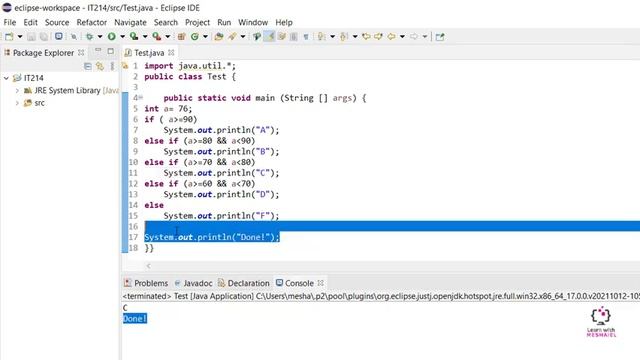Go to Previous Annotation icon
This screenshot has width=640, height=360.
click(344, 37)
